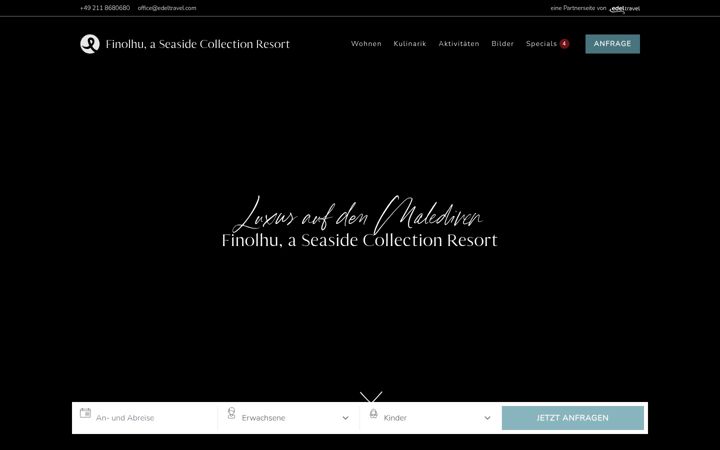Click the Finolhu round logo icon
The image size is (720, 450).
90,44
